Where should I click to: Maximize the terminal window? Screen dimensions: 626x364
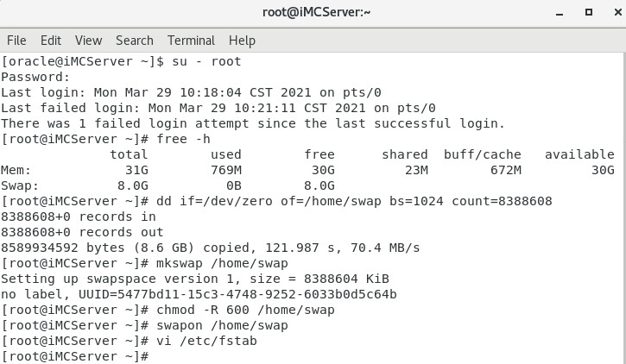coord(589,12)
